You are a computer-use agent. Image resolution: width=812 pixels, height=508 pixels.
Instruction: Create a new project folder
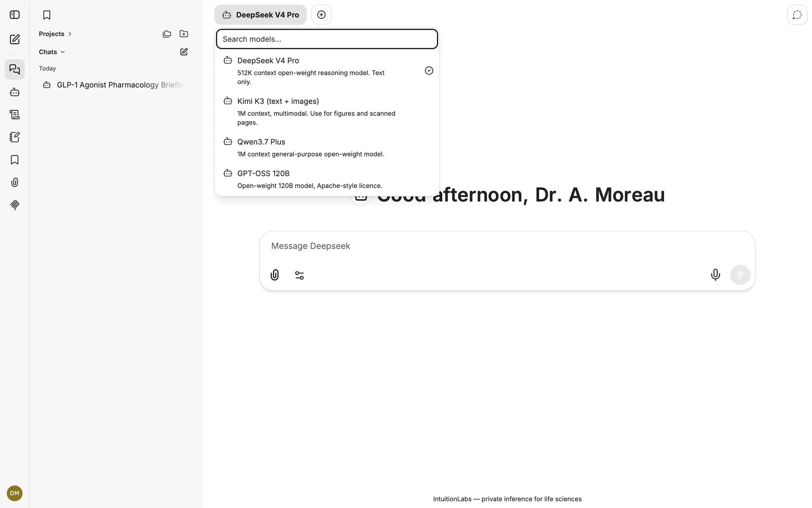click(x=184, y=34)
